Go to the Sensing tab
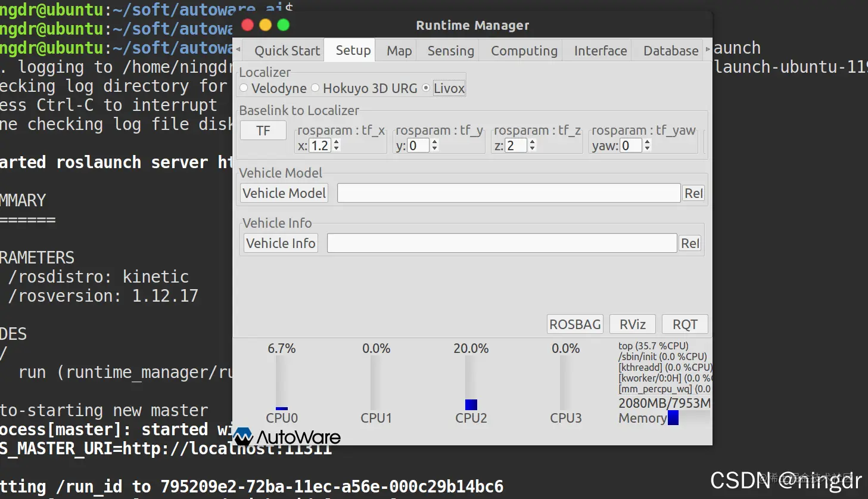 click(450, 51)
